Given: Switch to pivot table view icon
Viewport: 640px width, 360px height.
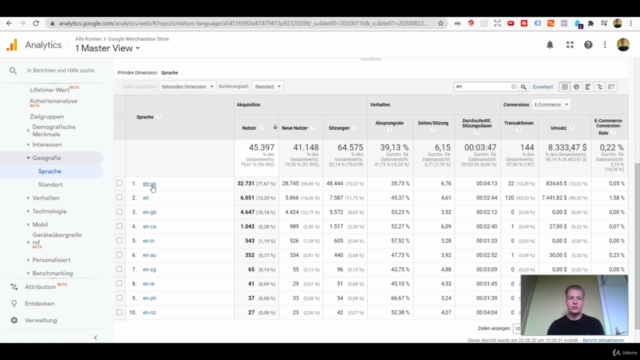Looking at the screenshot, I should click(x=611, y=87).
